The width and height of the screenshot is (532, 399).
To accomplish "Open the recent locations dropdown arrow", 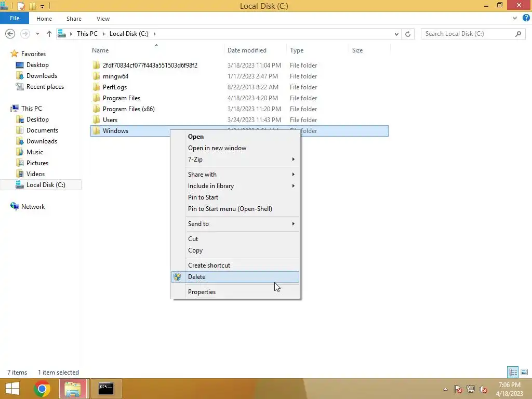I will tap(37, 34).
